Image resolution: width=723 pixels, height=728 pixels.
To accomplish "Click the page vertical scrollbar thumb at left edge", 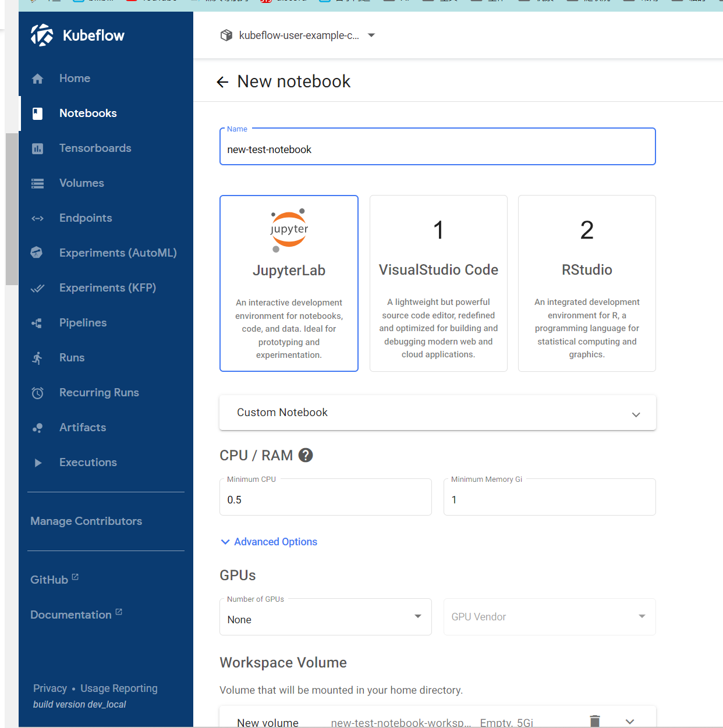I will 12,209.
